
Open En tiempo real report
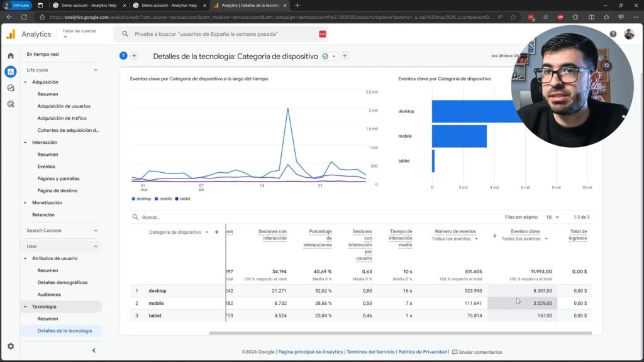pos(43,54)
